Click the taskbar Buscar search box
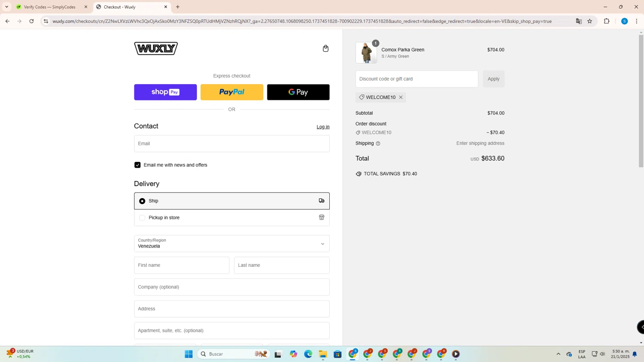The image size is (644, 362). point(234,354)
